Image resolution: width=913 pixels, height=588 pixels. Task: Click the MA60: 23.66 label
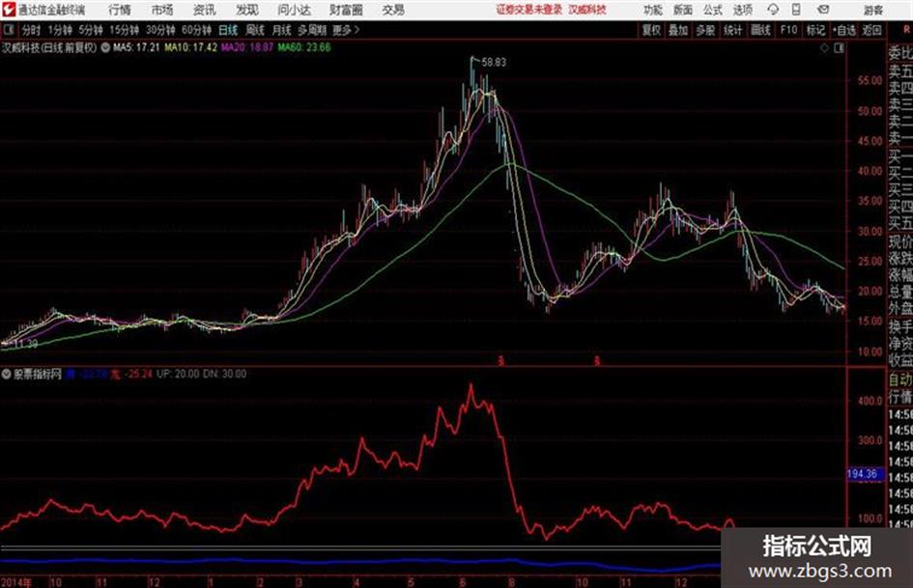coord(304,47)
